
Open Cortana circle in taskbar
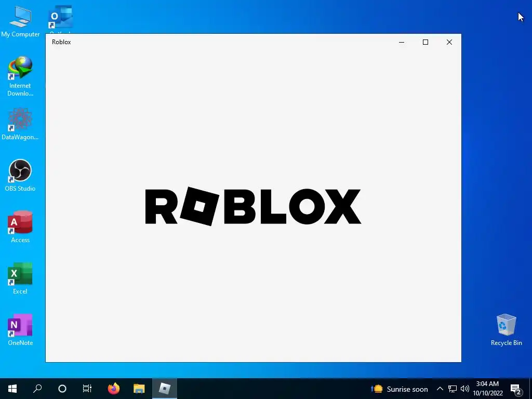tap(62, 389)
